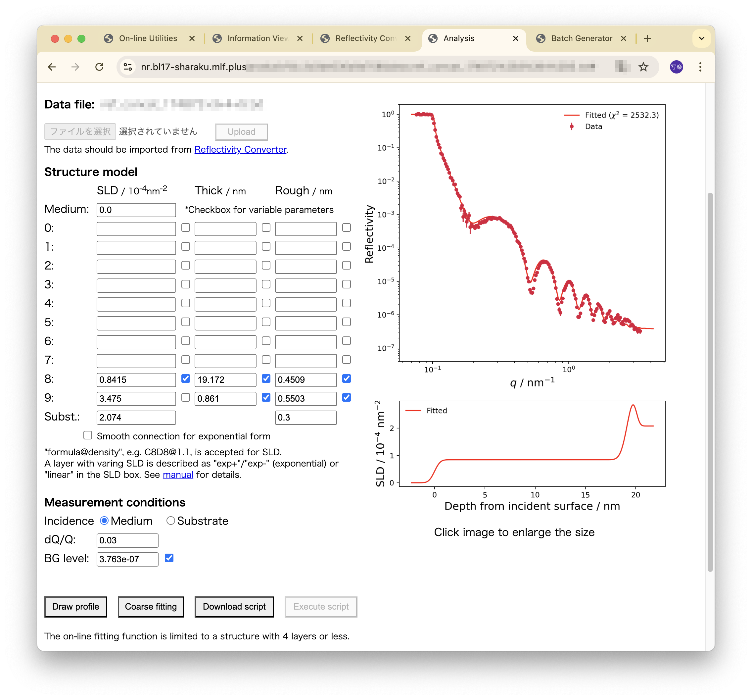Select Substrate incidence radio button
Viewport: 752px width, 700px height.
[x=170, y=521]
